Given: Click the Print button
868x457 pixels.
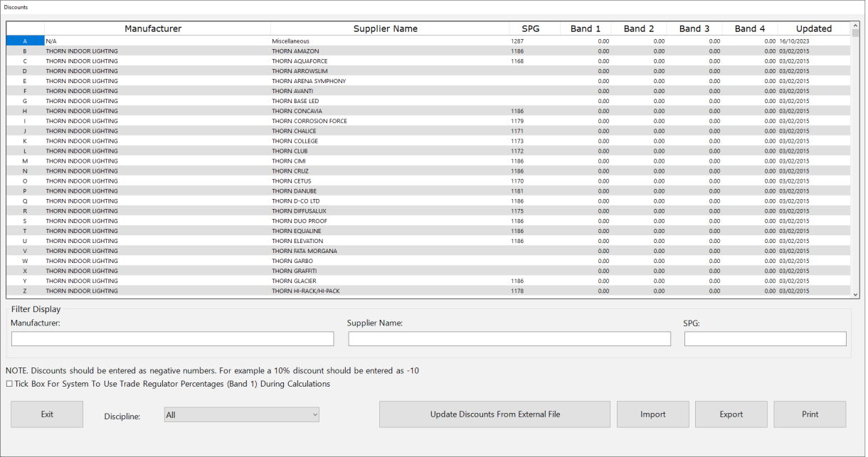Looking at the screenshot, I should click(x=809, y=414).
